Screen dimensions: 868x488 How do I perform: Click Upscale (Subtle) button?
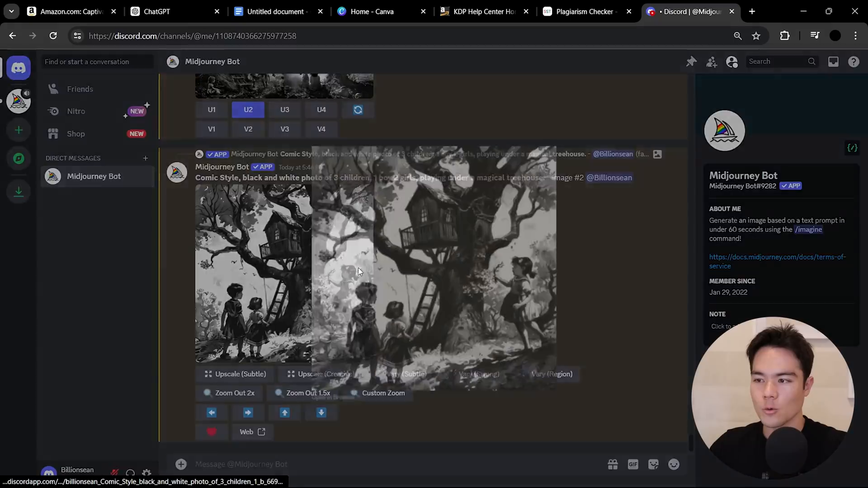click(x=235, y=374)
